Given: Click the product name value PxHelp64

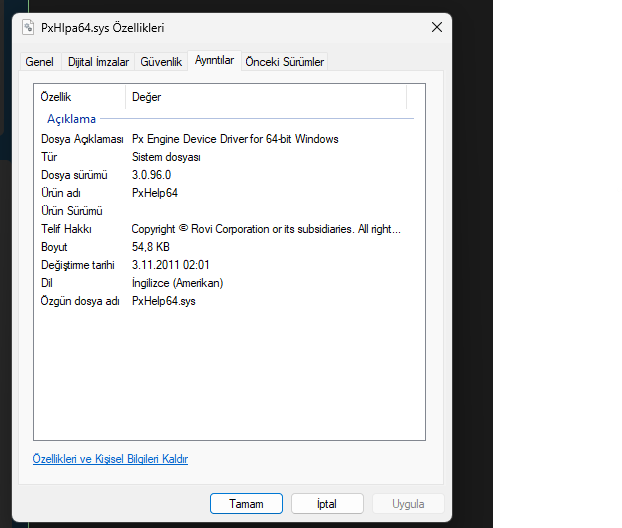Looking at the screenshot, I should [155, 193].
